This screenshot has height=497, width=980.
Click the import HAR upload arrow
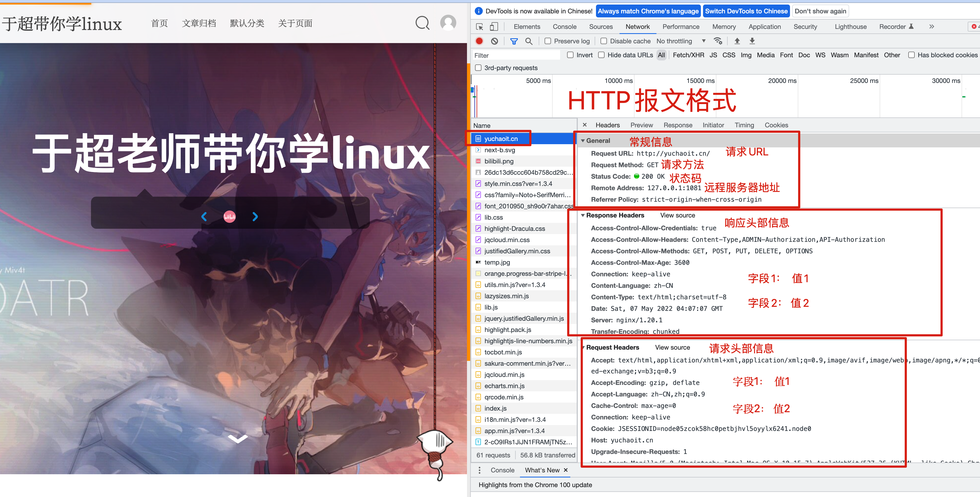[737, 41]
